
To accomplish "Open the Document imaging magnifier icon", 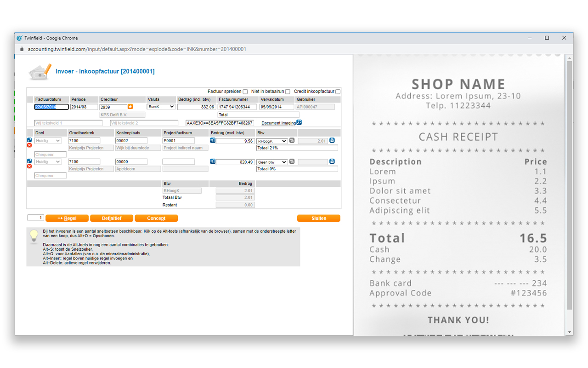I will (299, 122).
